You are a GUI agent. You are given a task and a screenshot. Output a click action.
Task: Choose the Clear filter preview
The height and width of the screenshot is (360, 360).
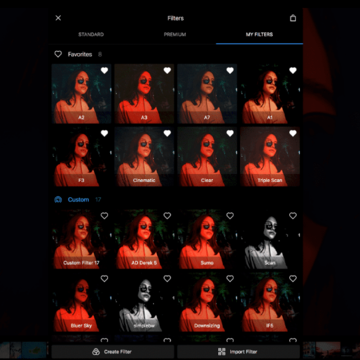pyautogui.click(x=207, y=157)
